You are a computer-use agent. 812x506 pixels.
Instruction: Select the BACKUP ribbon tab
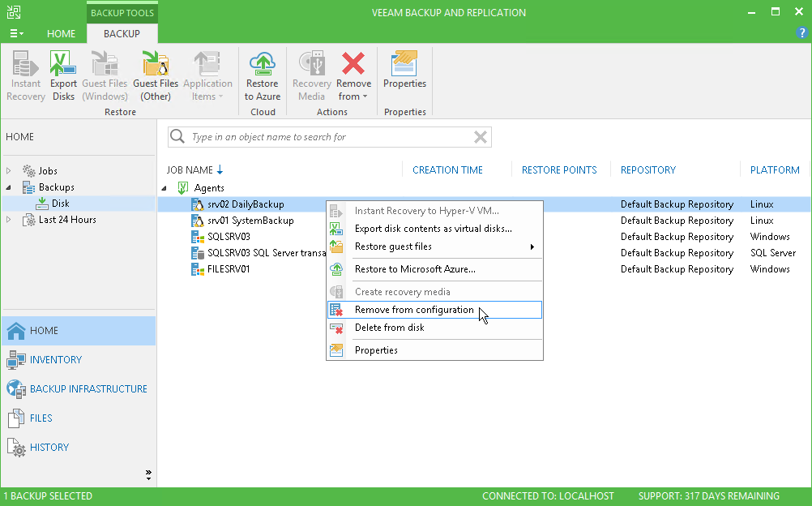(x=122, y=34)
